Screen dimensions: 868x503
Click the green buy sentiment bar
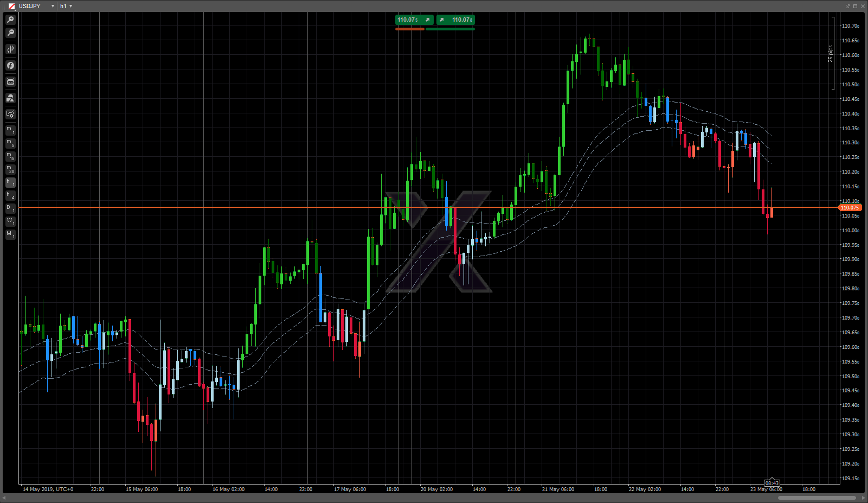451,29
